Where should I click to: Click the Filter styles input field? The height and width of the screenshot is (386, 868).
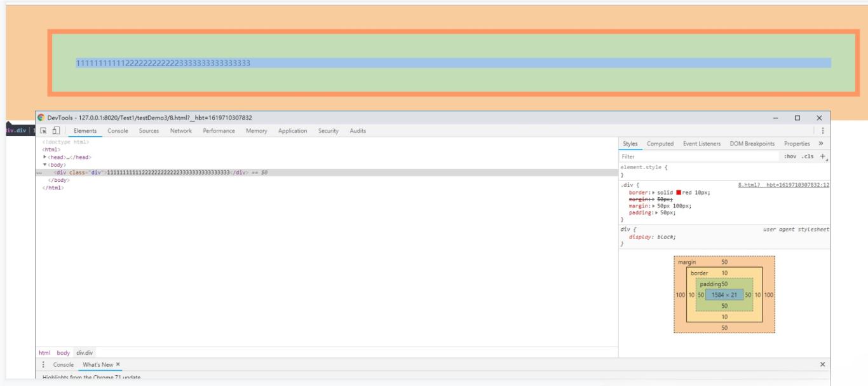click(699, 156)
